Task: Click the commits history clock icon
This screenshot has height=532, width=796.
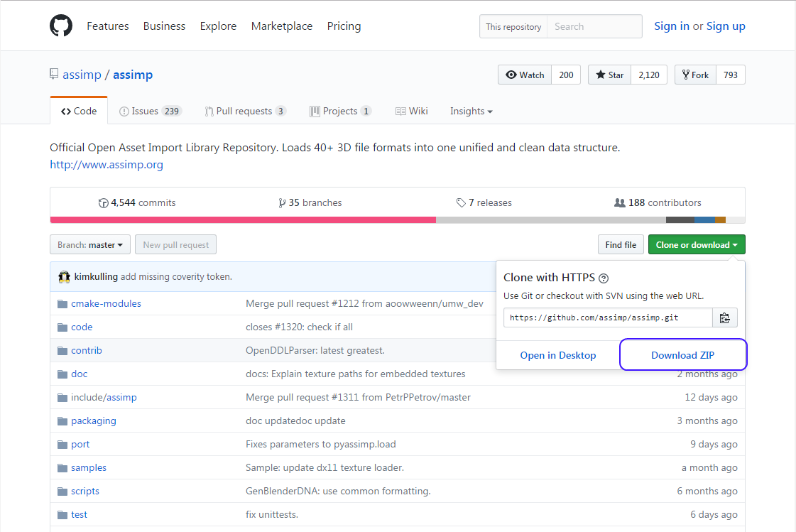Action: pyautogui.click(x=103, y=203)
